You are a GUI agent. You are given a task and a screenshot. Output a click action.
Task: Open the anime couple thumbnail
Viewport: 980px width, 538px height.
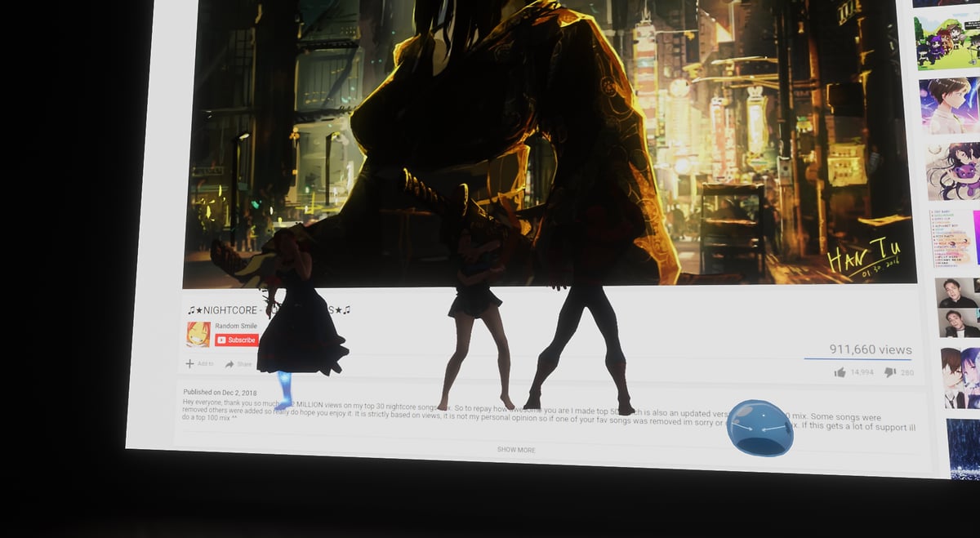pos(960,377)
